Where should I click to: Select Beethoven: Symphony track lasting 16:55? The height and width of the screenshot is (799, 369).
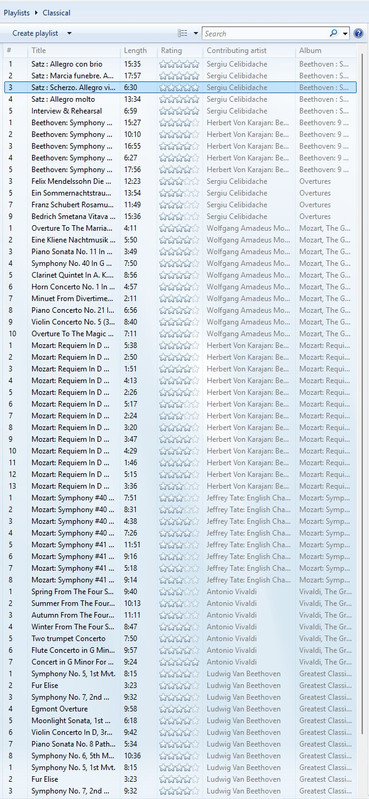(180, 146)
